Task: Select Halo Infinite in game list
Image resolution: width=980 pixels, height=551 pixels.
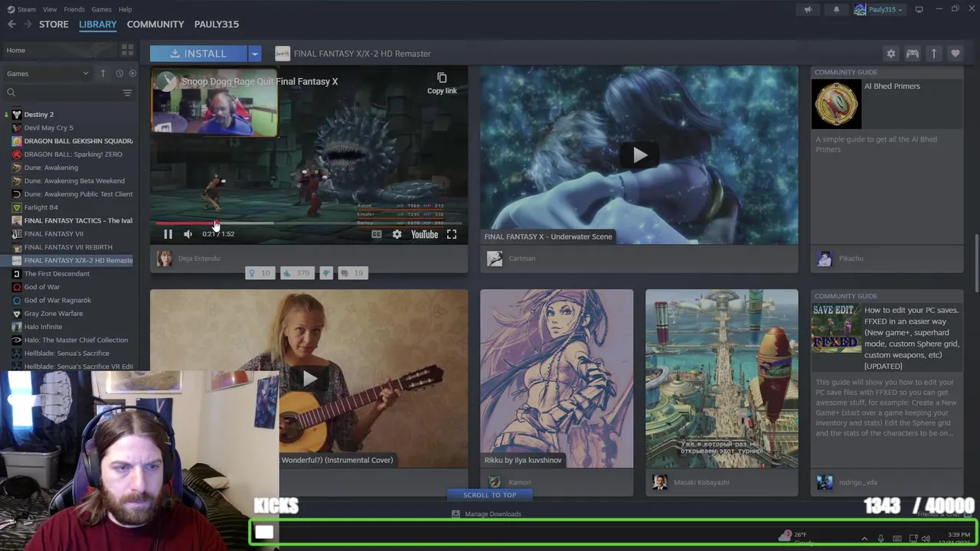Action: 43,327
